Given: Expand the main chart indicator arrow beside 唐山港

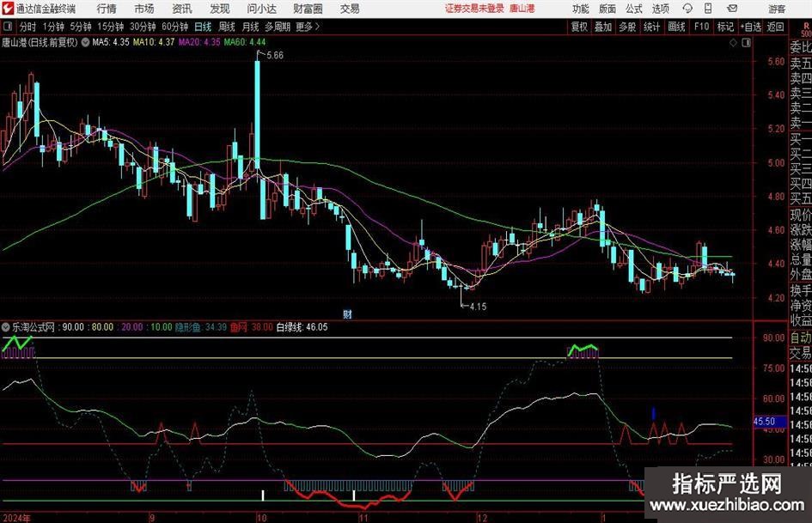Looking at the screenshot, I should click(85, 41).
